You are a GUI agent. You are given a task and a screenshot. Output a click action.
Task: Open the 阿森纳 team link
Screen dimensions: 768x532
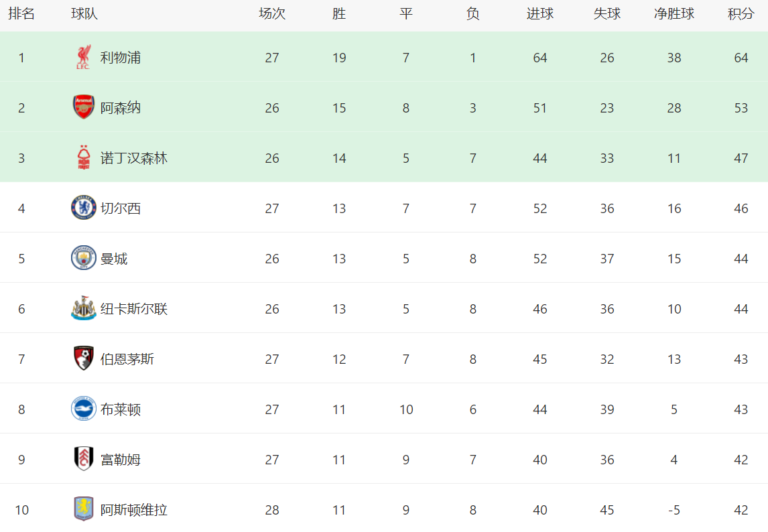click(121, 108)
